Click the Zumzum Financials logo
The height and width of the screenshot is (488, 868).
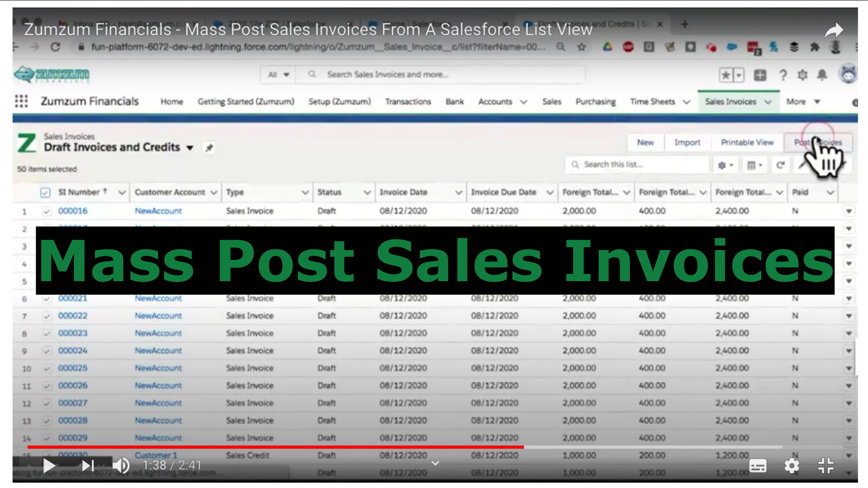coord(52,75)
